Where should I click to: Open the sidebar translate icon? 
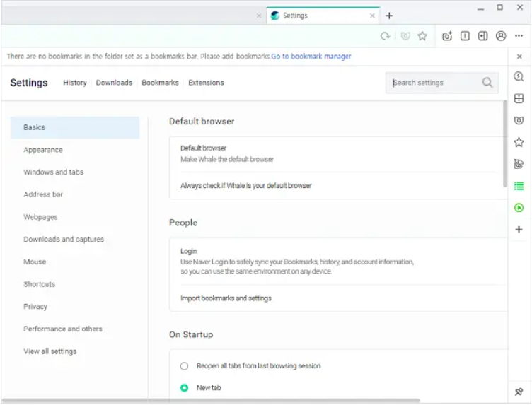point(519,164)
